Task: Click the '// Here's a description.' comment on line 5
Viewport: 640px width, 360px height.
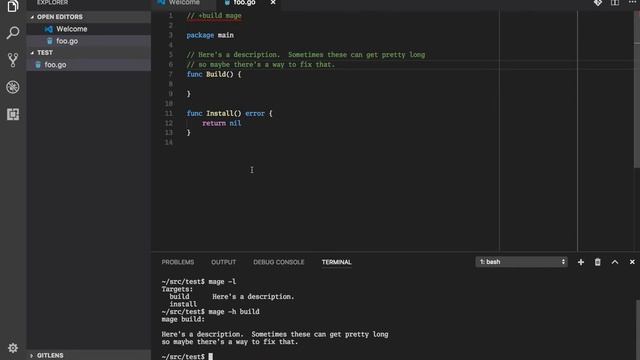Action: coord(306,55)
